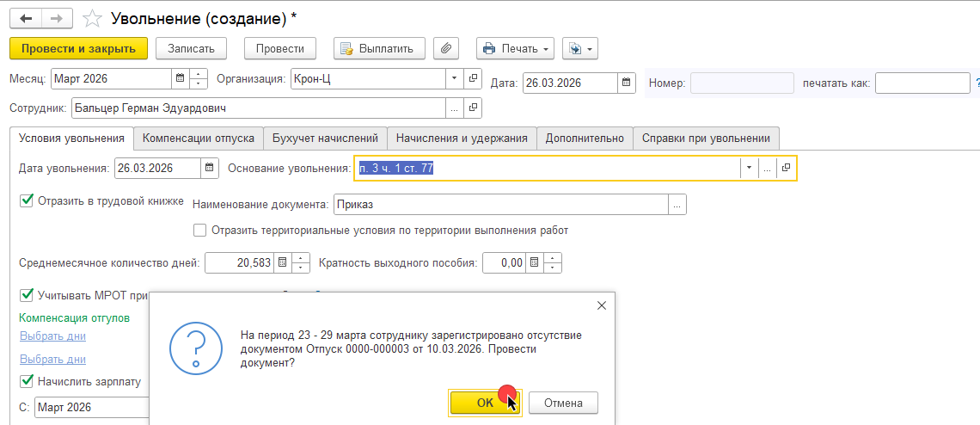The image size is (980, 425).
Task: Click the Провести и закрыть button
Action: click(78, 49)
